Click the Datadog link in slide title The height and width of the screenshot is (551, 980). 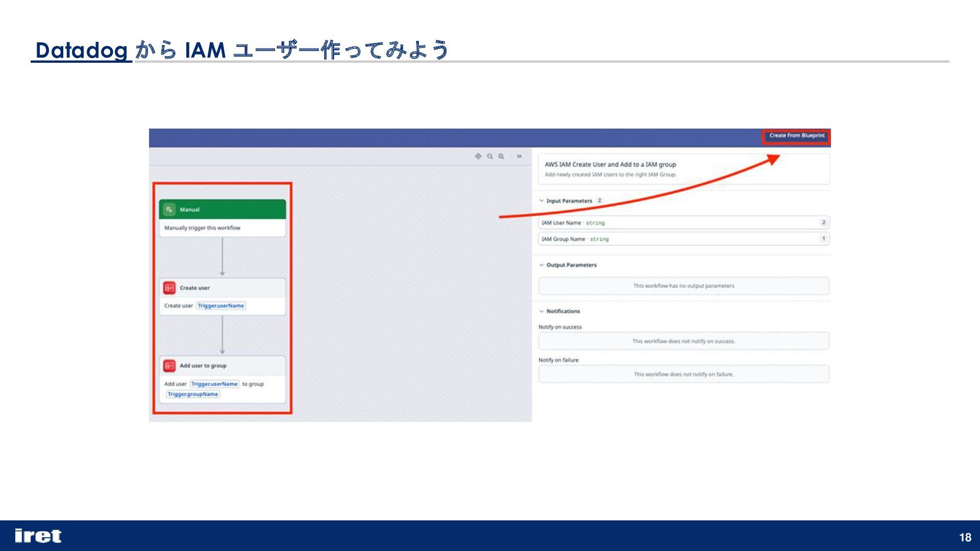pyautogui.click(x=82, y=50)
